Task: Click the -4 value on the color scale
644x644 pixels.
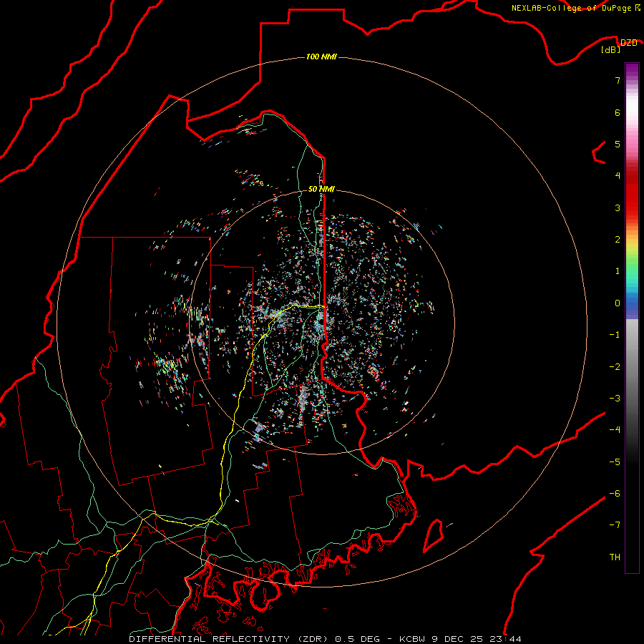Action: 615,430
